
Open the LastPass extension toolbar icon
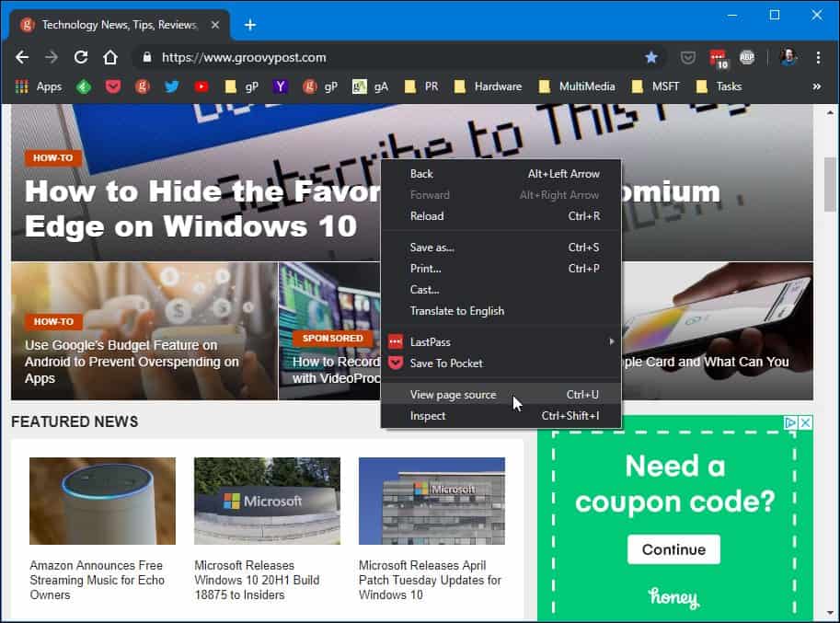coord(718,58)
